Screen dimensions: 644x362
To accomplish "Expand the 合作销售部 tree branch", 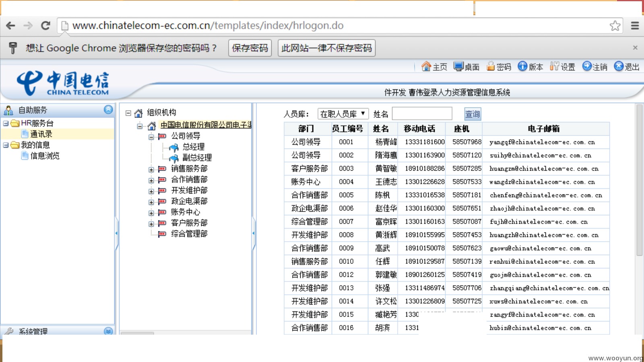I will [x=151, y=180].
